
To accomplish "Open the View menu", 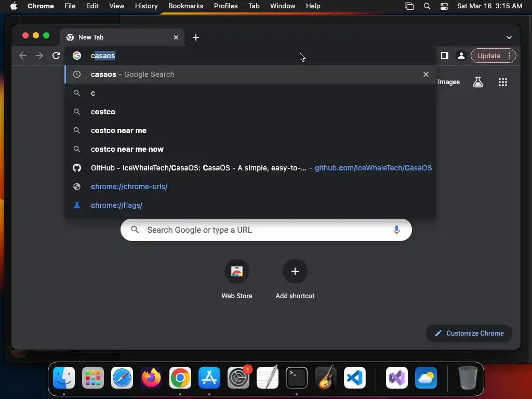I will click(x=116, y=6).
